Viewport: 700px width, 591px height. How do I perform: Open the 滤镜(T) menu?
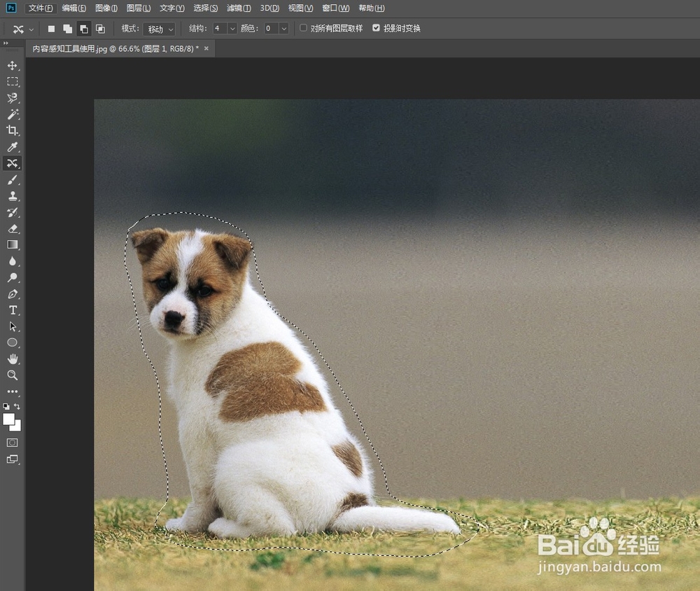(239, 8)
